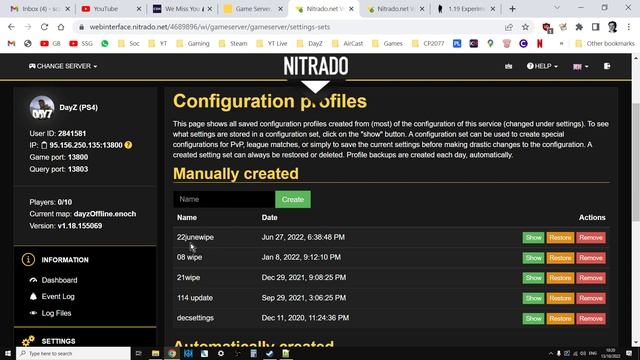Click the profile Name input field
Image resolution: width=640 pixels, height=360 pixels.
[x=224, y=199]
